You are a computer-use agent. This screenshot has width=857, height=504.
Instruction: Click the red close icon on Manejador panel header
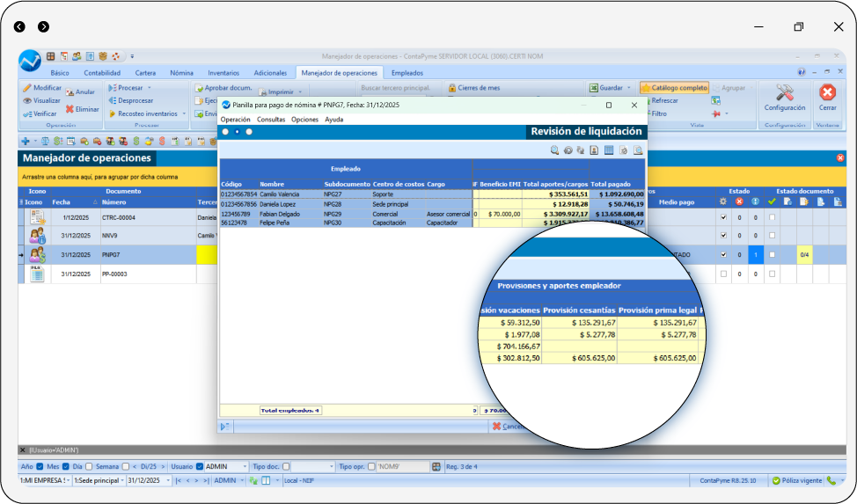(840, 158)
